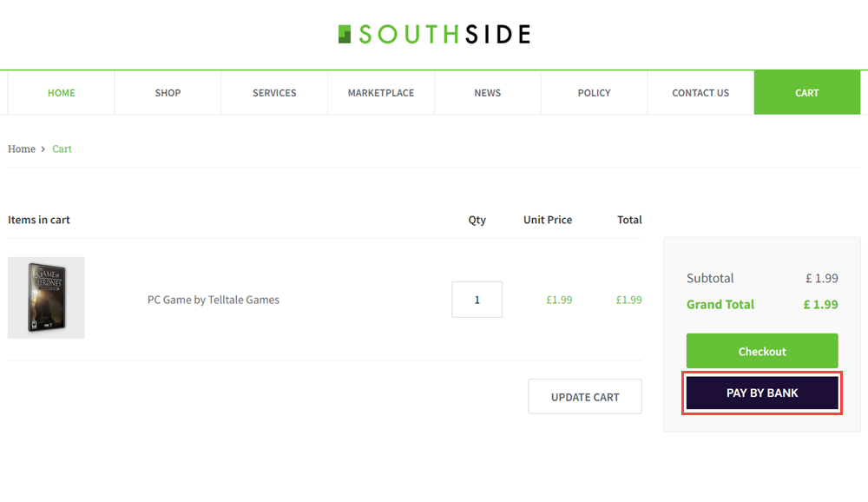
Task: Navigate to Contact Us
Action: pos(700,93)
